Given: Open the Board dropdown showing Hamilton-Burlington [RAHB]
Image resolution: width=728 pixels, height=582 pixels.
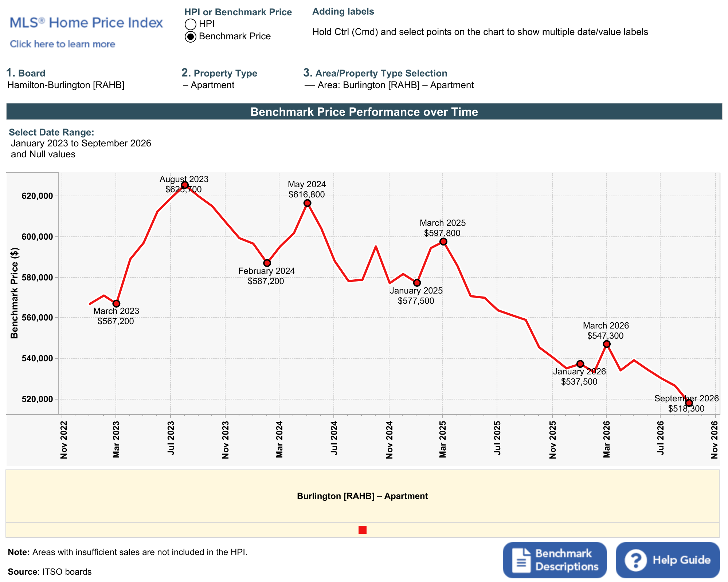Looking at the screenshot, I should pos(66,85).
